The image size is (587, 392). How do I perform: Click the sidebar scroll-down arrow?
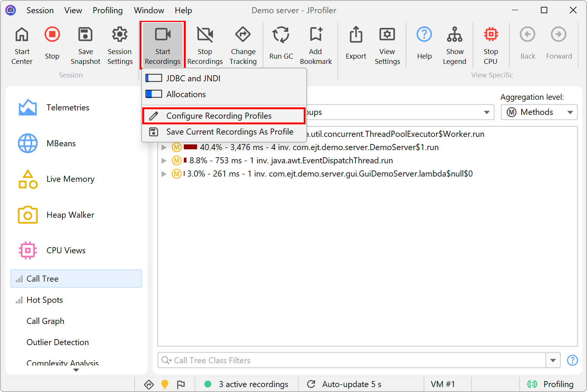(76, 370)
